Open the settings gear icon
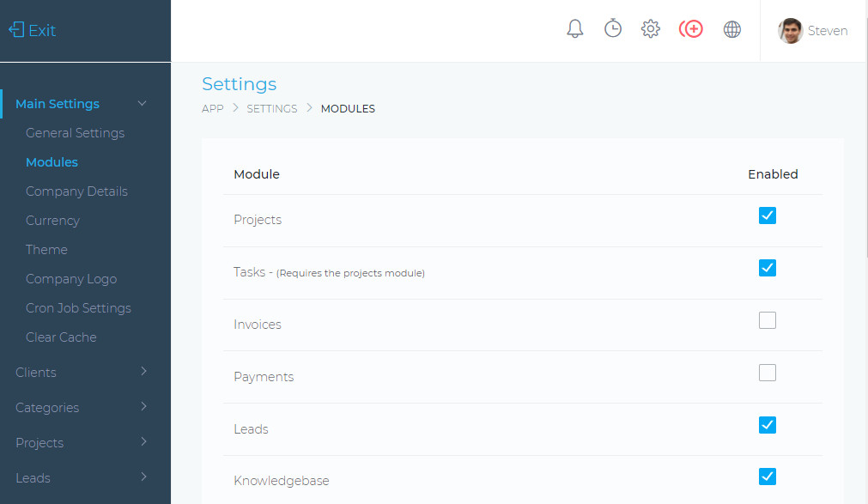This screenshot has width=868, height=504. pyautogui.click(x=651, y=29)
